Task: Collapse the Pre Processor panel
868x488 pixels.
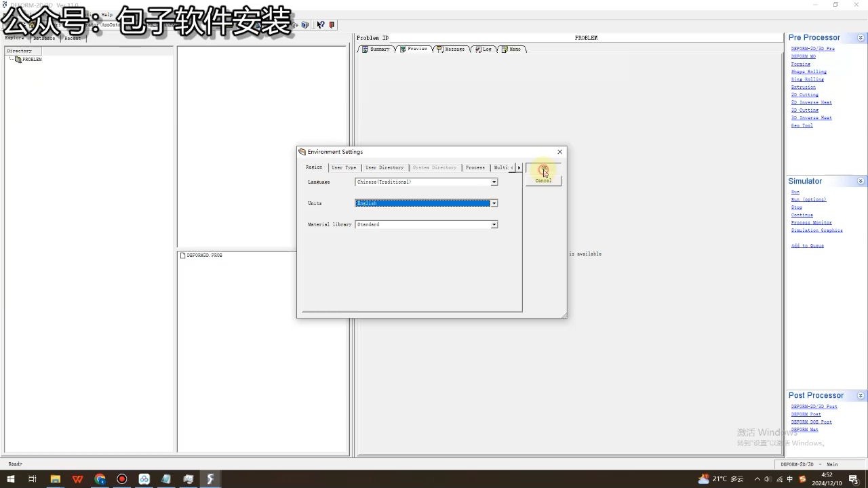Action: (861, 37)
